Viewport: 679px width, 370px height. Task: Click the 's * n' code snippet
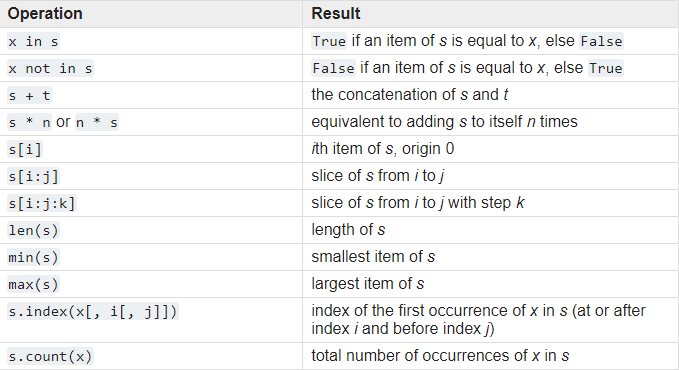pos(29,123)
